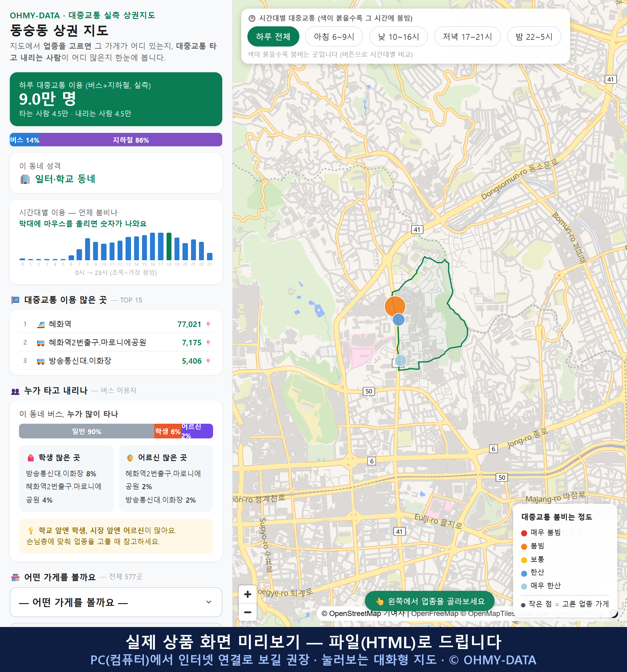The image size is (627, 672).
Task: Click the orange 학생 6% rider segment
Action: tap(168, 431)
